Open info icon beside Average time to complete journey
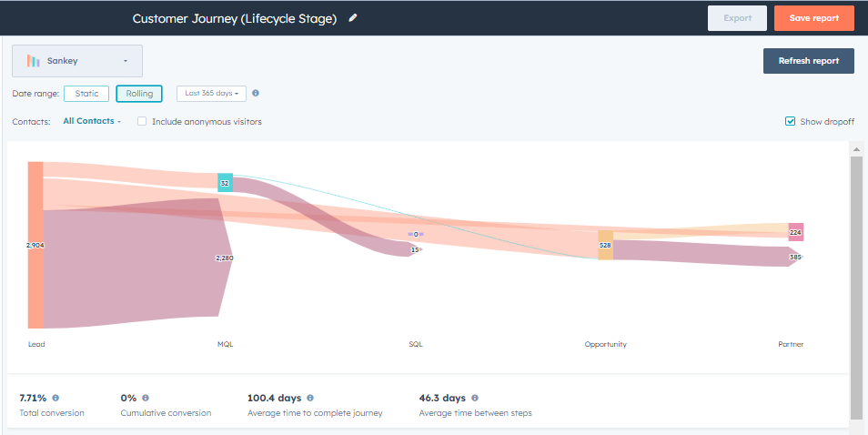 (310, 398)
